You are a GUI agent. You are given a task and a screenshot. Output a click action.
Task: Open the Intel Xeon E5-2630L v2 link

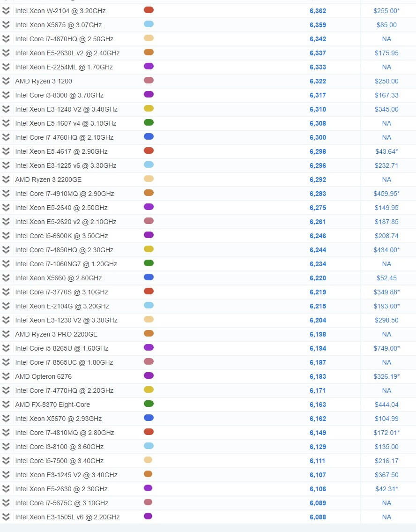(x=67, y=53)
